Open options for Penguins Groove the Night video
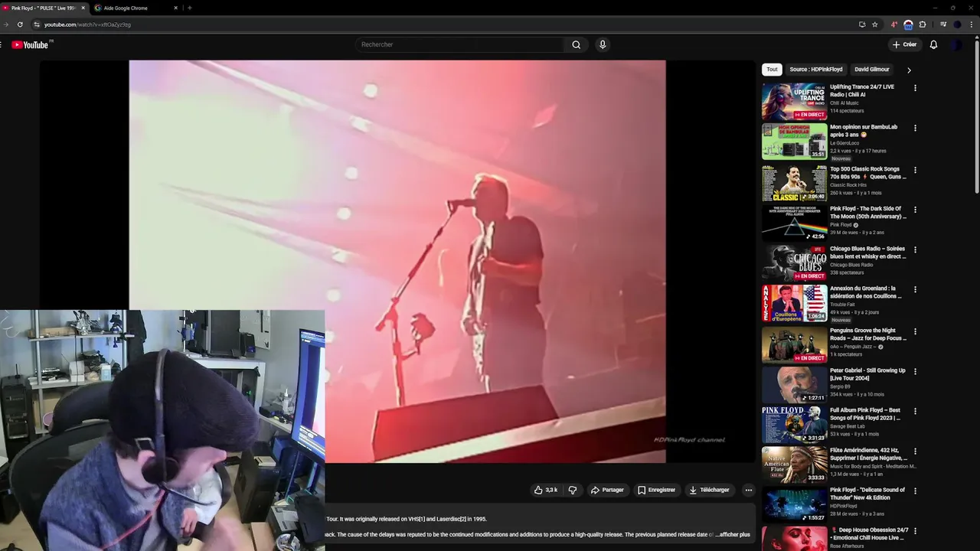The width and height of the screenshot is (980, 551). coord(915,331)
